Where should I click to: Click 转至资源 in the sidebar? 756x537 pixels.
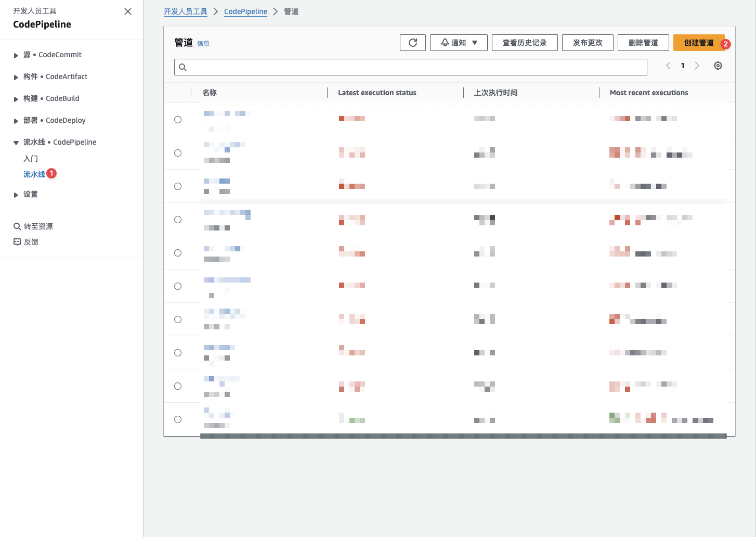[x=38, y=226]
